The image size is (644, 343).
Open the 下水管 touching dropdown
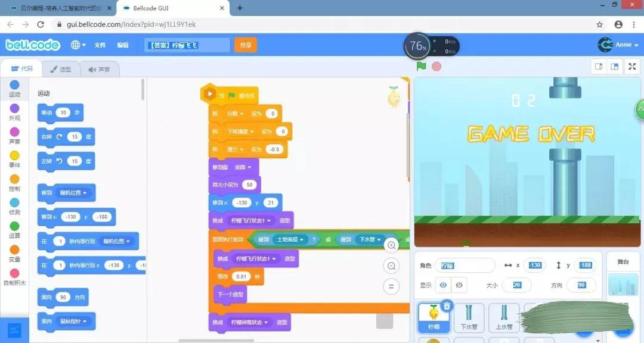370,239
